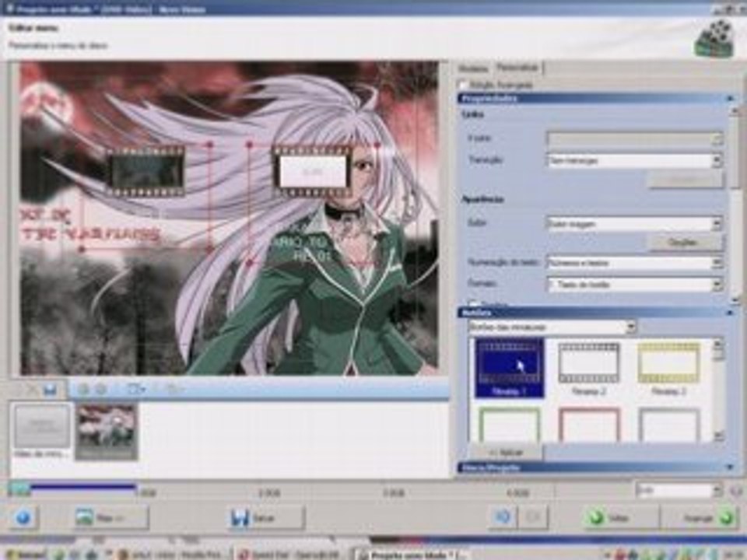The image size is (747, 560).
Task: Click the Propriedades panel scrollbar up arrow
Action: coord(735,111)
